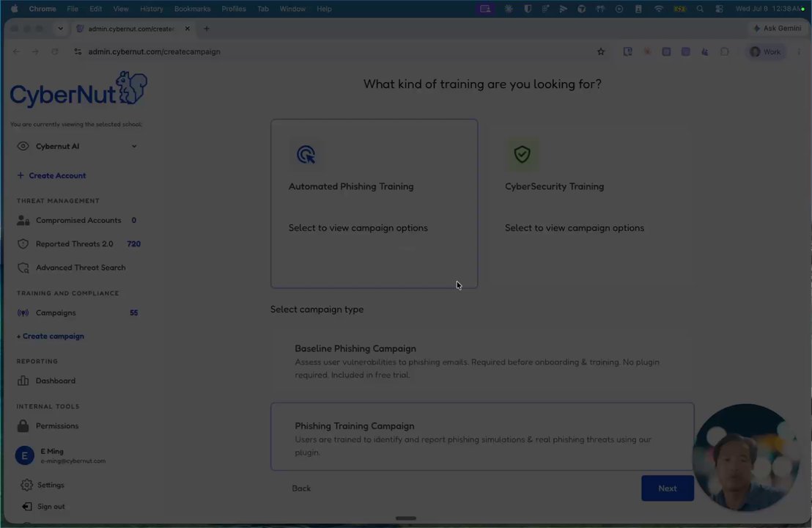Click the CyberSecurity Training shield icon

522,155
